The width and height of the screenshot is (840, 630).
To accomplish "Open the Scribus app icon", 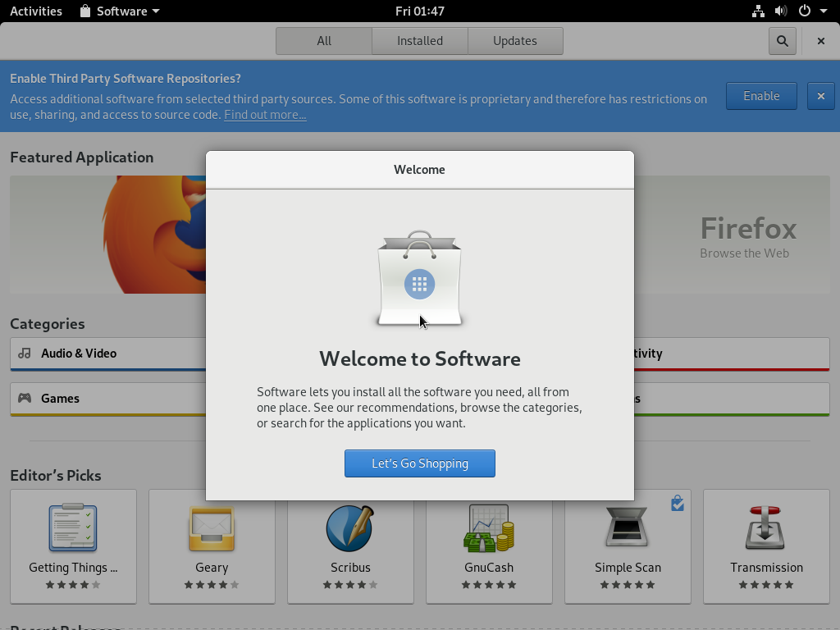I will point(349,528).
